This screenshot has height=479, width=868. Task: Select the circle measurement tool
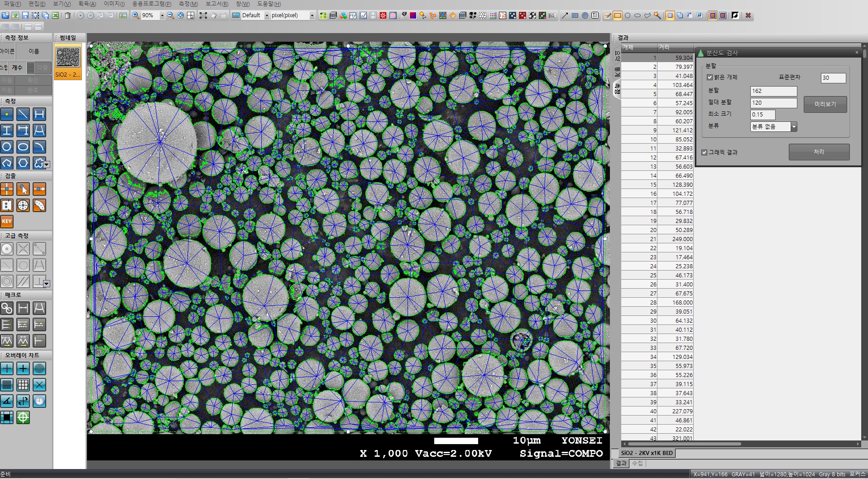7,146
